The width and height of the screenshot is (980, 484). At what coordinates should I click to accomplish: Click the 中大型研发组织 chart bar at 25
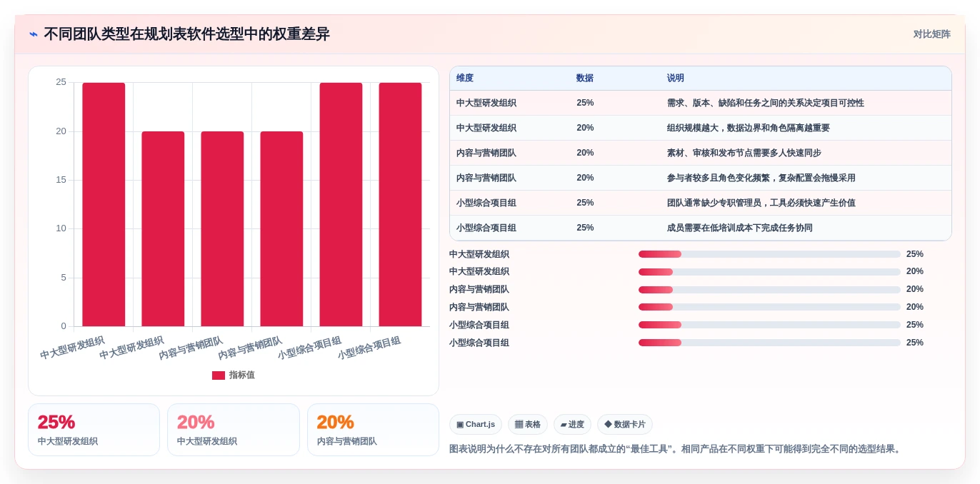pyautogui.click(x=104, y=205)
